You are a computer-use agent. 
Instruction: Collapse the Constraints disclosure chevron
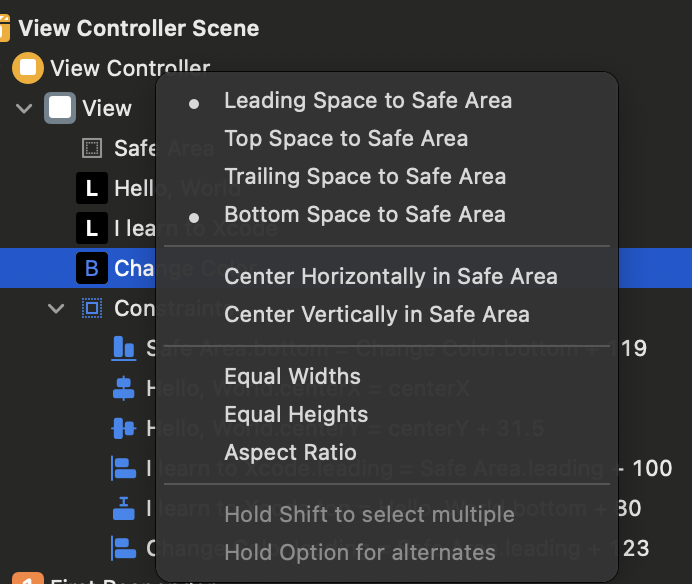57,308
